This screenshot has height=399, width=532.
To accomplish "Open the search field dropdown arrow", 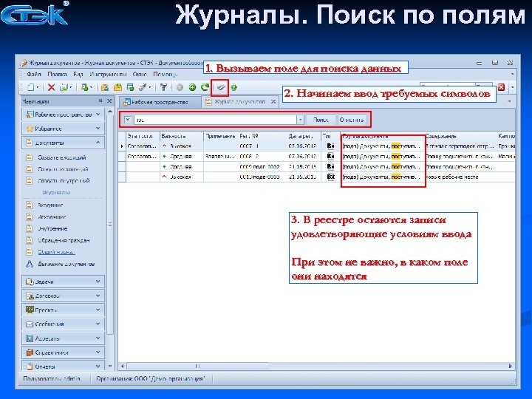I will tap(300, 120).
